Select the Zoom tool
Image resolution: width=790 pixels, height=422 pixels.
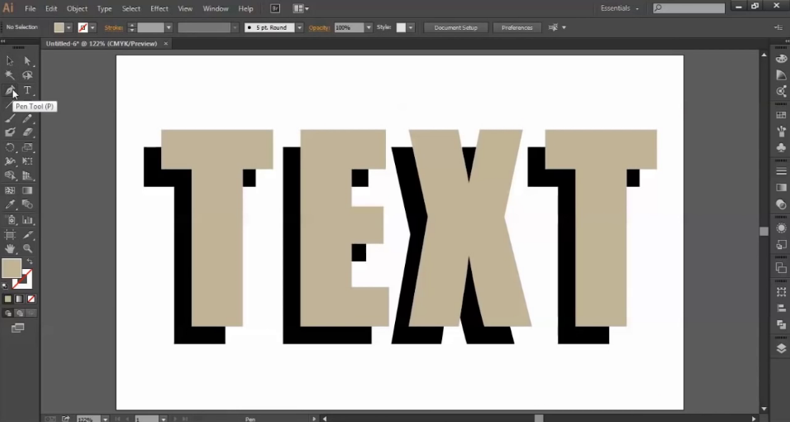(x=27, y=249)
